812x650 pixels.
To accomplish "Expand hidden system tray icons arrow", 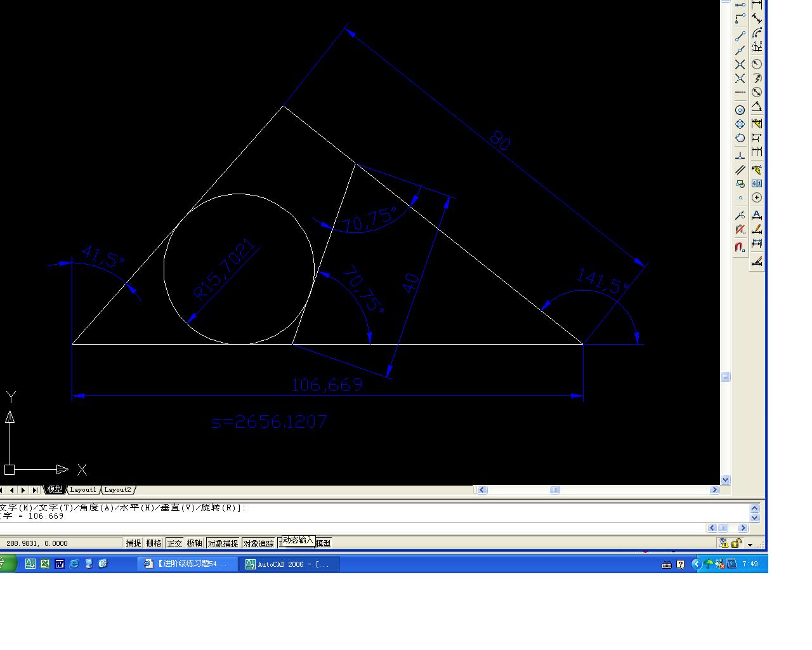I will [696, 564].
